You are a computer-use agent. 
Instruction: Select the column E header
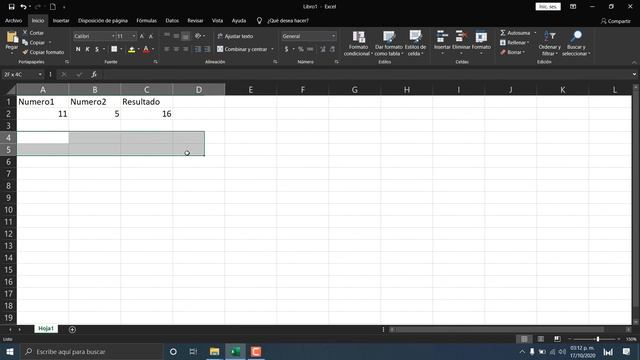pyautogui.click(x=251, y=89)
